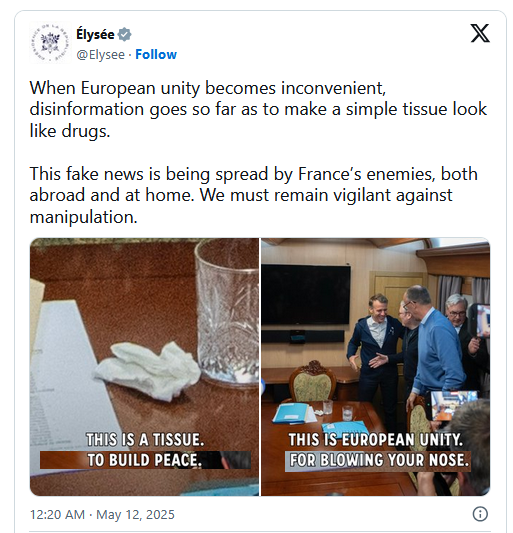Select the first paragraph about European unity
Screen dimensions: 513x533
[258, 109]
